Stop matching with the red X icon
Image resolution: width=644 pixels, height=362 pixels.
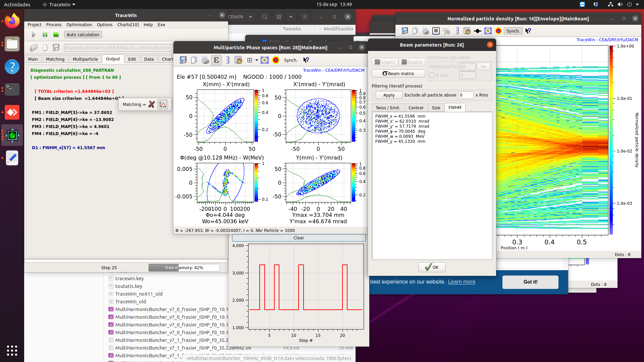pyautogui.click(x=152, y=104)
